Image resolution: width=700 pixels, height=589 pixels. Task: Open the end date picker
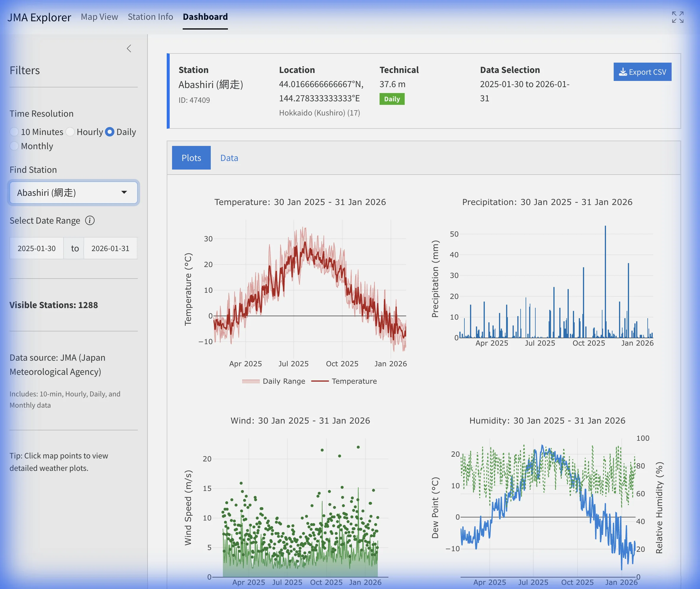click(111, 248)
